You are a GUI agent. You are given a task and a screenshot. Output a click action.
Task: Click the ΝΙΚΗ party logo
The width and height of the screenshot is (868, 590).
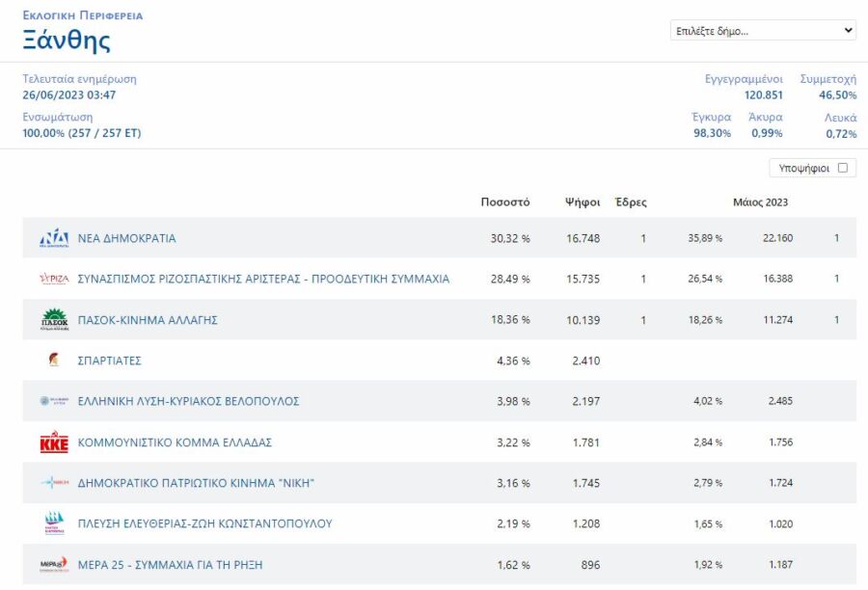pos(54,483)
